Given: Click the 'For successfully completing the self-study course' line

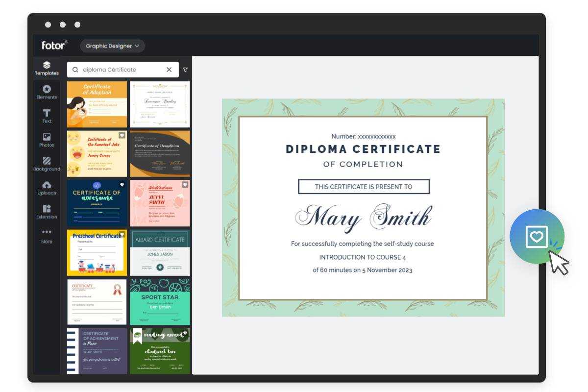Looking at the screenshot, I should point(363,244).
